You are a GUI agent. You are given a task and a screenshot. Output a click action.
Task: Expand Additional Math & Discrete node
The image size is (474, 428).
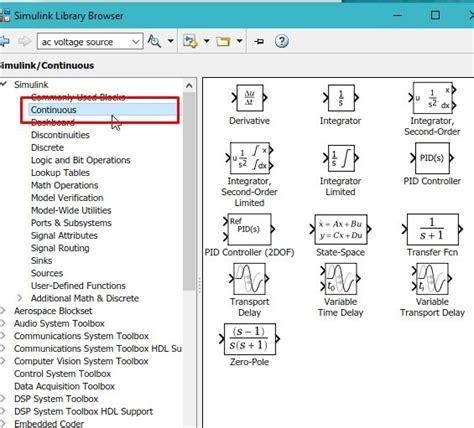click(x=20, y=298)
